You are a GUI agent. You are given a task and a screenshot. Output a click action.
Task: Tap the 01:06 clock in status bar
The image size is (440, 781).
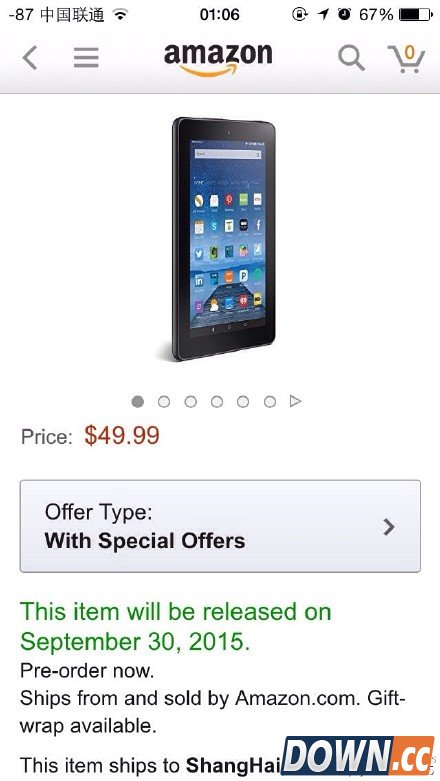pos(220,15)
